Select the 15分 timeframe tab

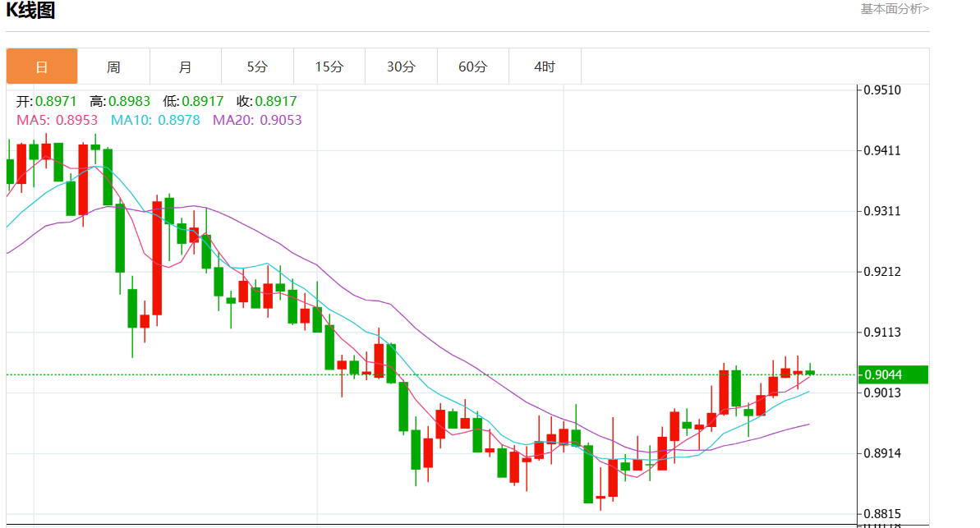tap(329, 67)
